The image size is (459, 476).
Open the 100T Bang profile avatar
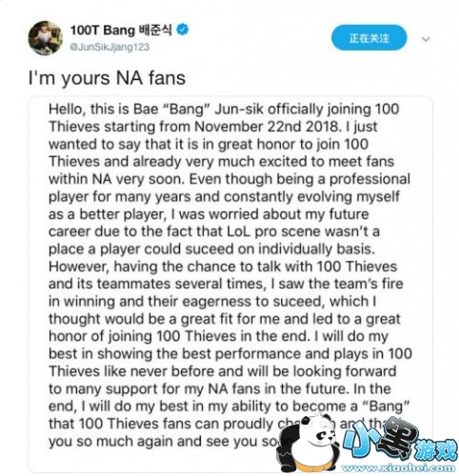(x=46, y=38)
